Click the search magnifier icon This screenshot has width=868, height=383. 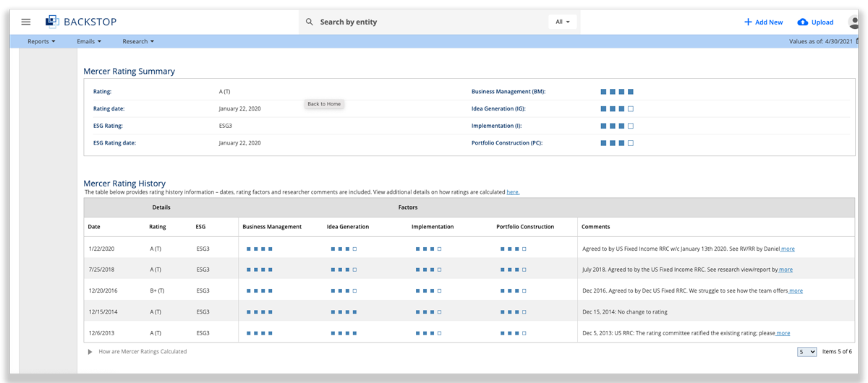coord(310,22)
